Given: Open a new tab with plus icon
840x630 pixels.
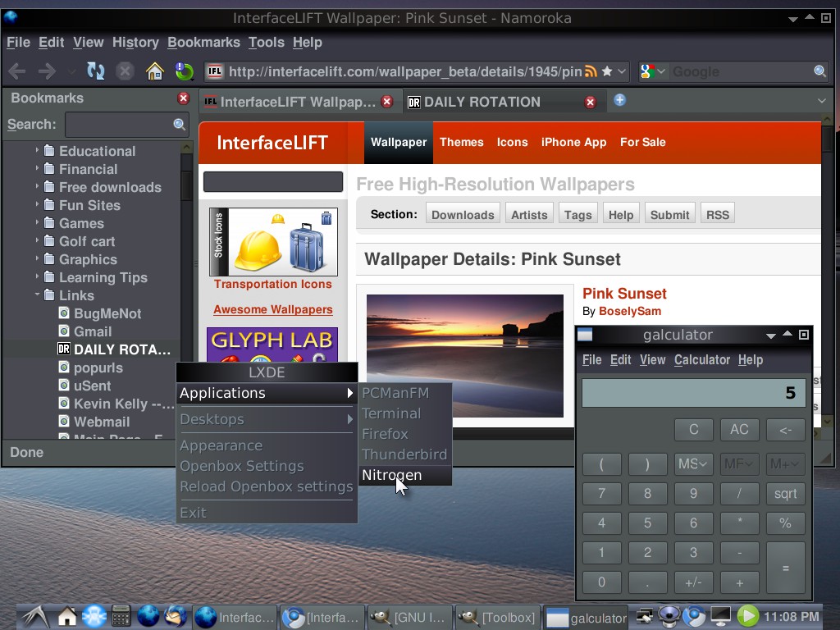Looking at the screenshot, I should coord(620,100).
